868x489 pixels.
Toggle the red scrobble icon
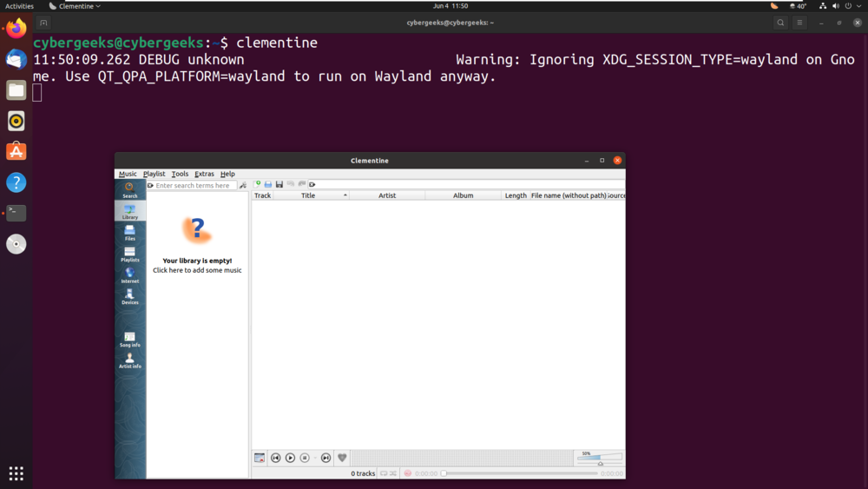[x=408, y=473]
